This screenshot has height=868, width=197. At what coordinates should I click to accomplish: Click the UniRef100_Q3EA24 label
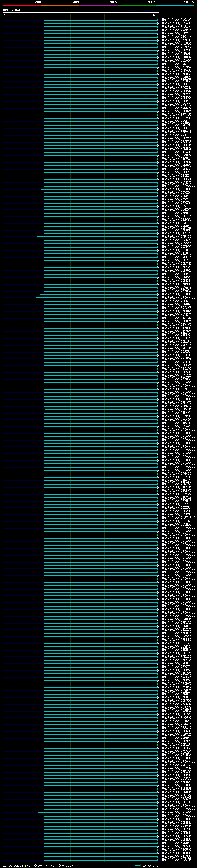pos(177,213)
